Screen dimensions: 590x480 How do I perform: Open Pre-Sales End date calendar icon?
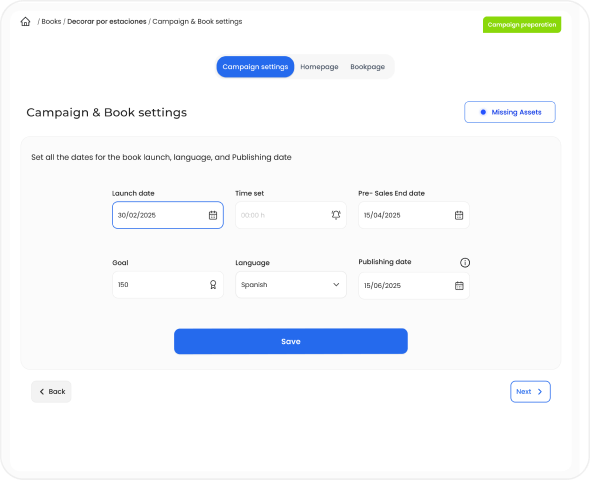pyautogui.click(x=459, y=215)
